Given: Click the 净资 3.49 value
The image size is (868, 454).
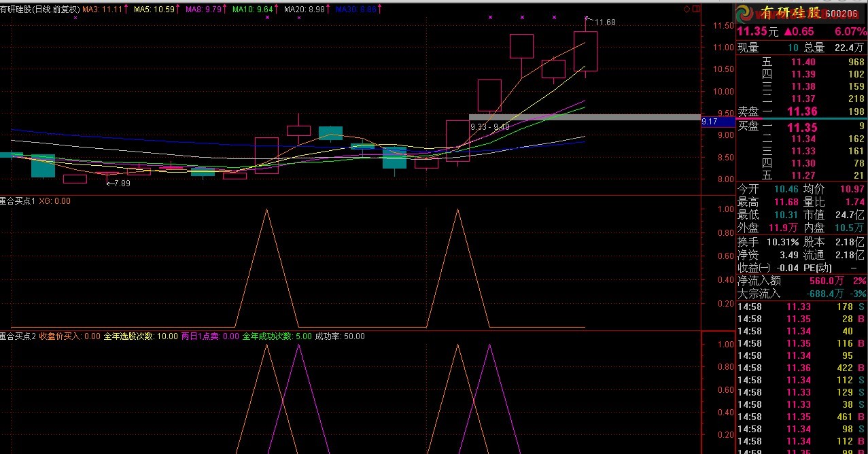Looking at the screenshot, I should point(768,255).
